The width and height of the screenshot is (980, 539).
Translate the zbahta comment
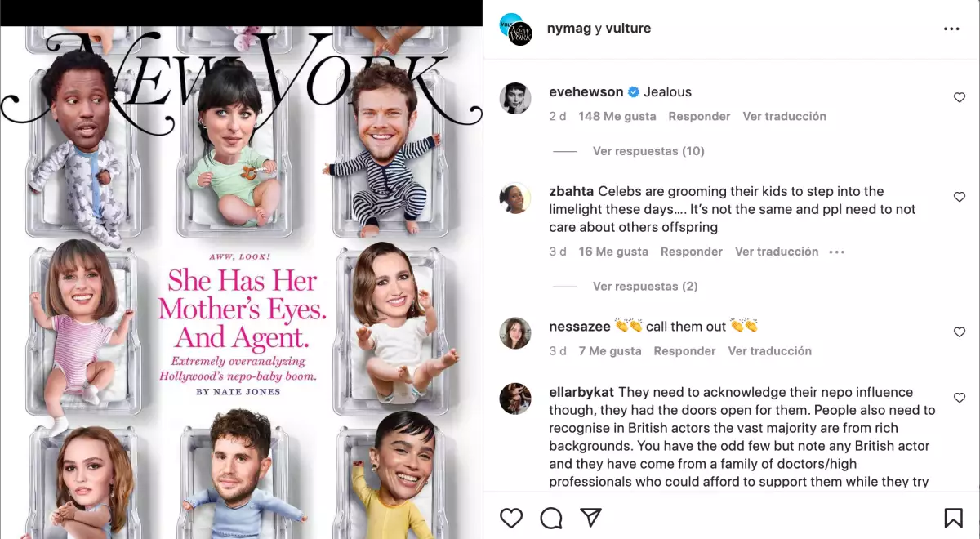point(777,252)
